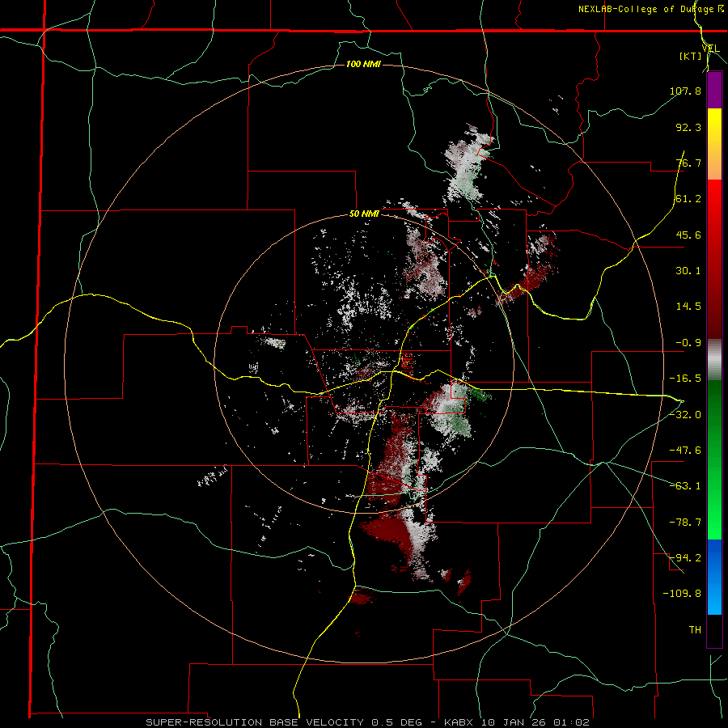Click the 100 NMI range ring label
The height and width of the screenshot is (728, 728).
363,64
